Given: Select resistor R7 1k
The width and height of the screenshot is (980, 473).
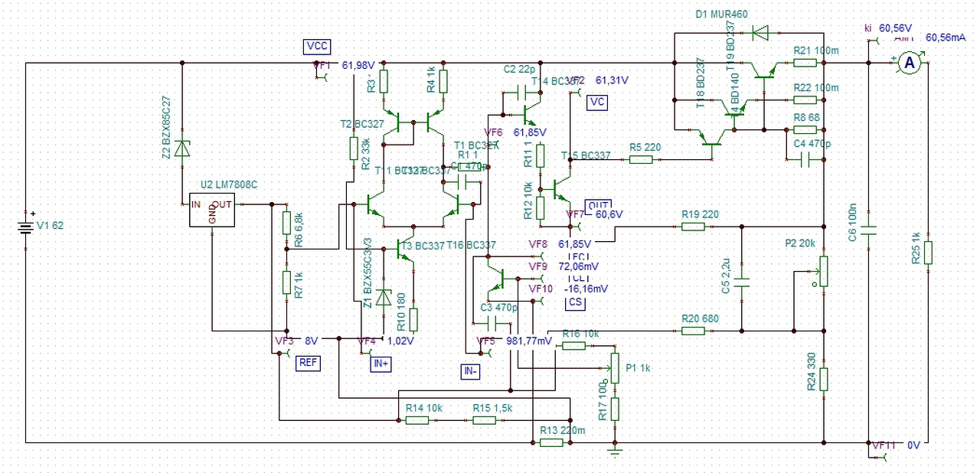Looking at the screenshot, I should click(286, 281).
